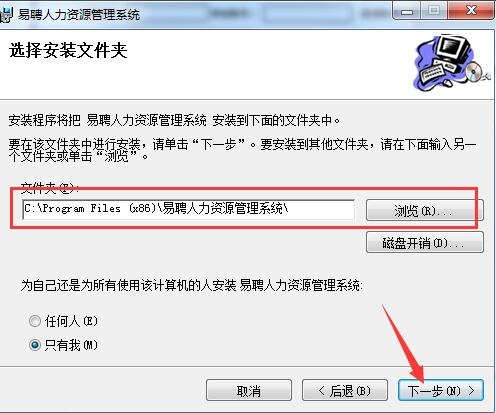The height and width of the screenshot is (413, 496).
Task: Open 磁盘开销(D)... disk cost dialog
Action: [425, 243]
